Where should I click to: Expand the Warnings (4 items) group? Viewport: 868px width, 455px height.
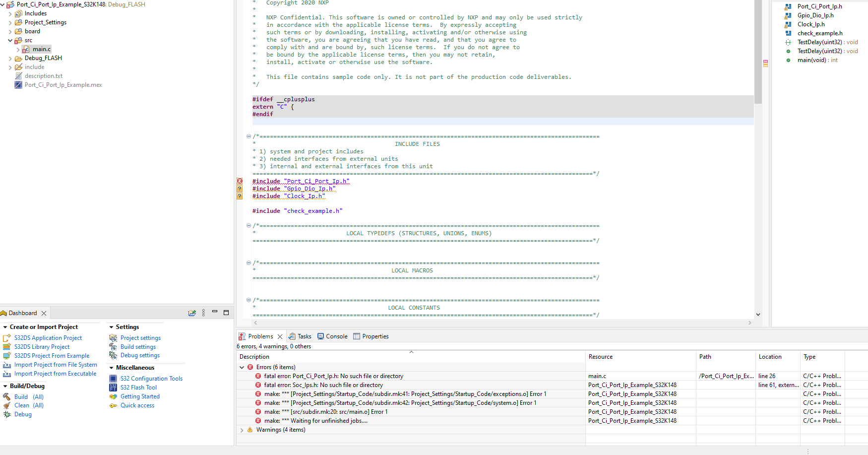pos(242,430)
